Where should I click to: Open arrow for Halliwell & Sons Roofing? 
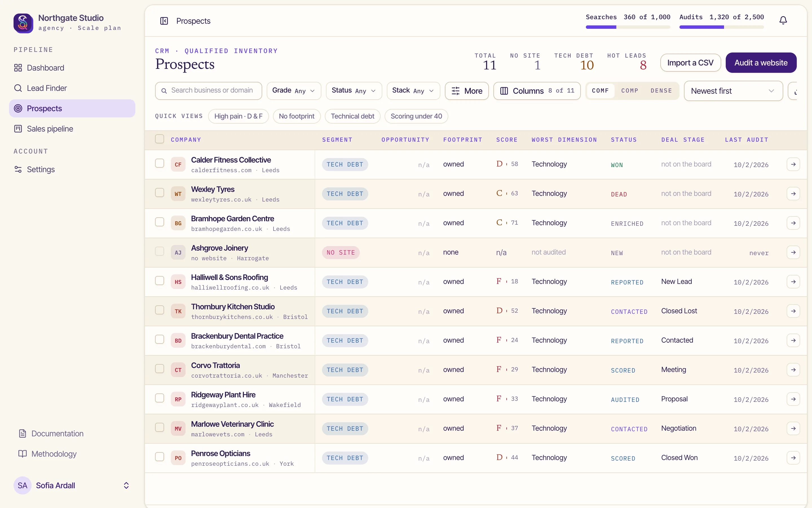click(793, 282)
